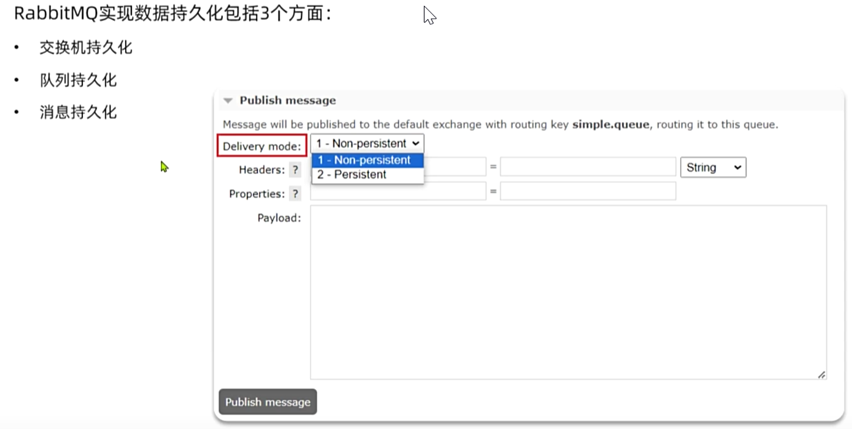The height and width of the screenshot is (429, 852).
Task: Click the bold simple.queue routing key text
Action: click(610, 124)
